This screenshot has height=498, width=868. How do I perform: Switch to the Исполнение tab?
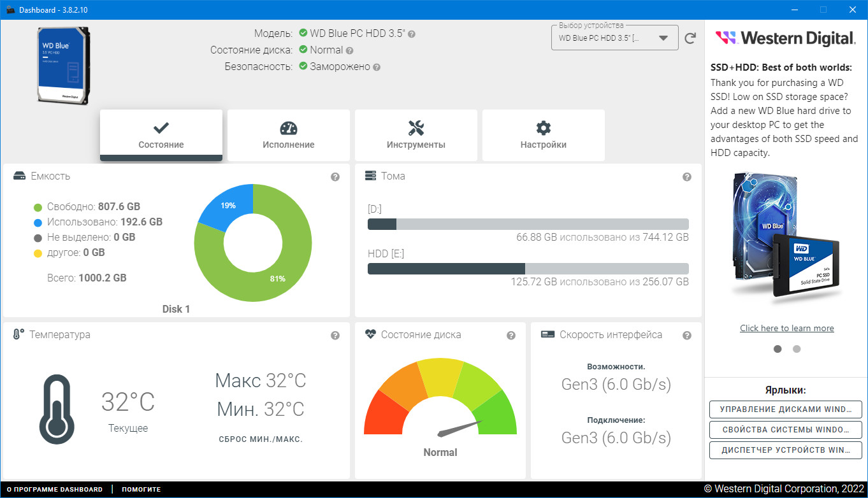pos(289,135)
